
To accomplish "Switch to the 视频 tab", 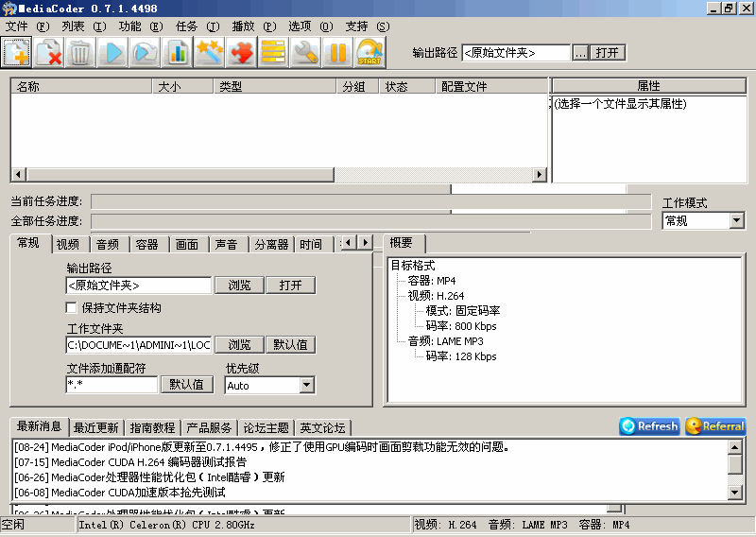I will pos(68,245).
